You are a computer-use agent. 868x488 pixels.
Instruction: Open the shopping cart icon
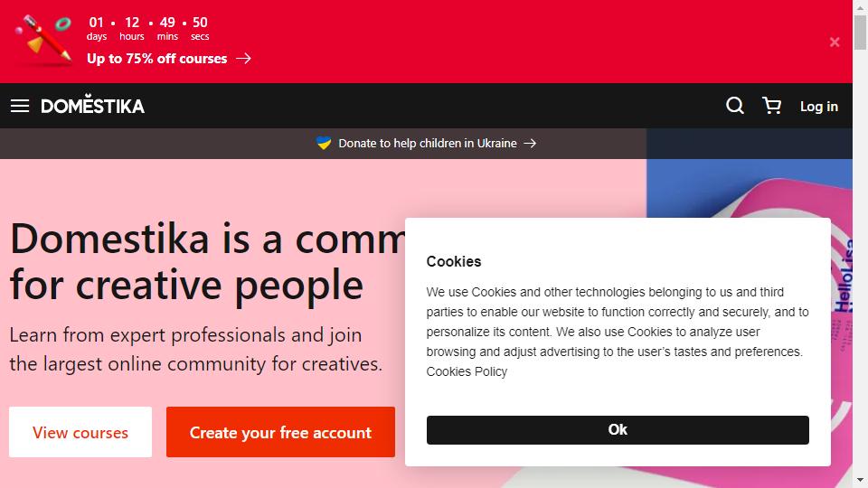click(x=771, y=105)
